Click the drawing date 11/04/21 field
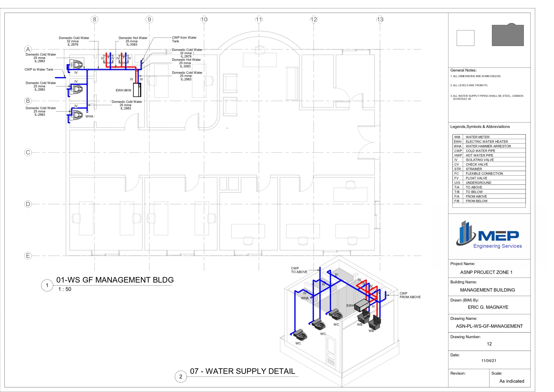 489,361
